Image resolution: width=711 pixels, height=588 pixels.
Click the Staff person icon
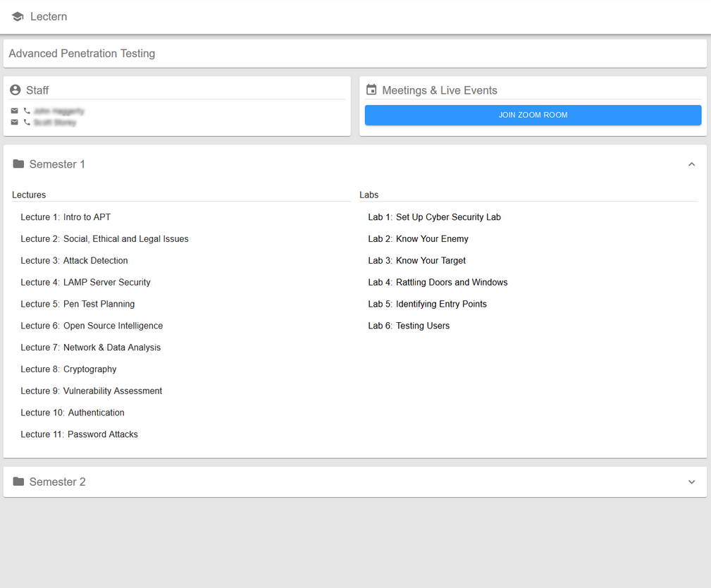(16, 90)
